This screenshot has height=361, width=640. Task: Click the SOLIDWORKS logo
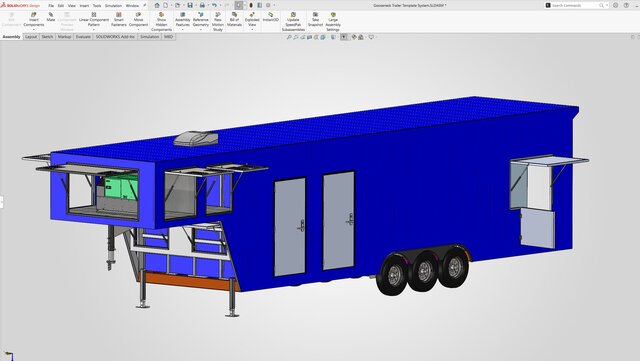(20, 5)
